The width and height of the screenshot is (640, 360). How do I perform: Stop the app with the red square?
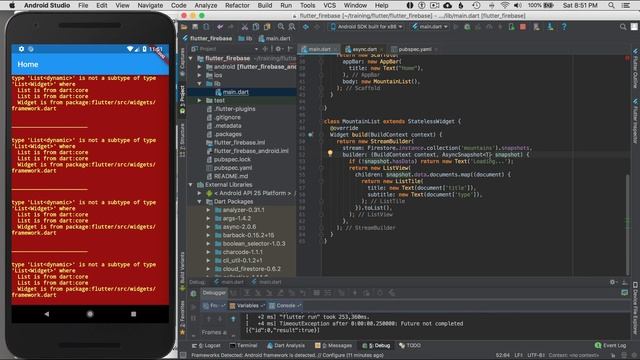pos(523,27)
